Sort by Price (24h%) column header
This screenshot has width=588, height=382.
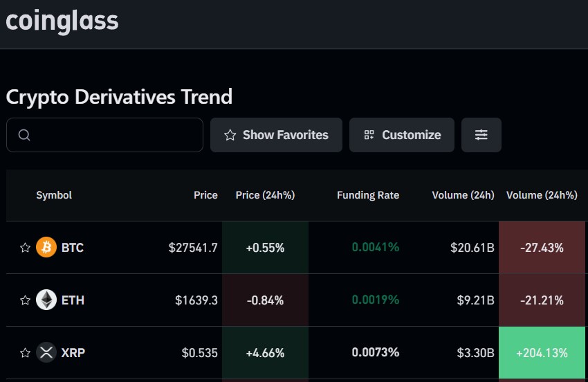(x=265, y=195)
